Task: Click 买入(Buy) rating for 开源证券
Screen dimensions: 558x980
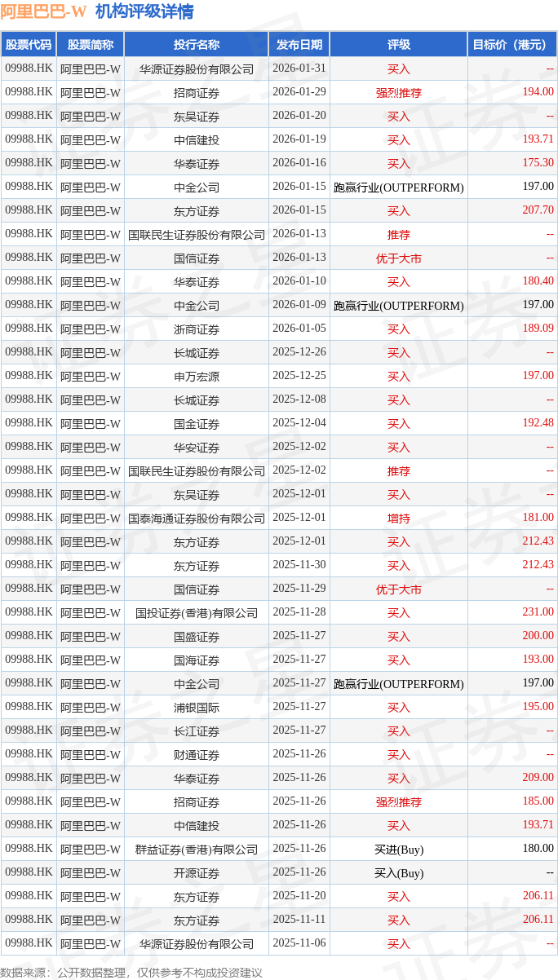Action: click(x=399, y=872)
